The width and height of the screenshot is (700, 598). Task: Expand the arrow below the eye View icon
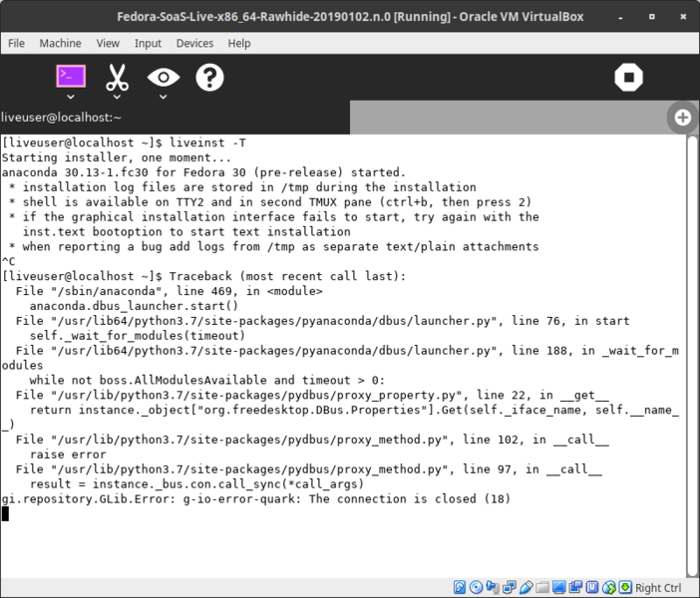[x=164, y=98]
